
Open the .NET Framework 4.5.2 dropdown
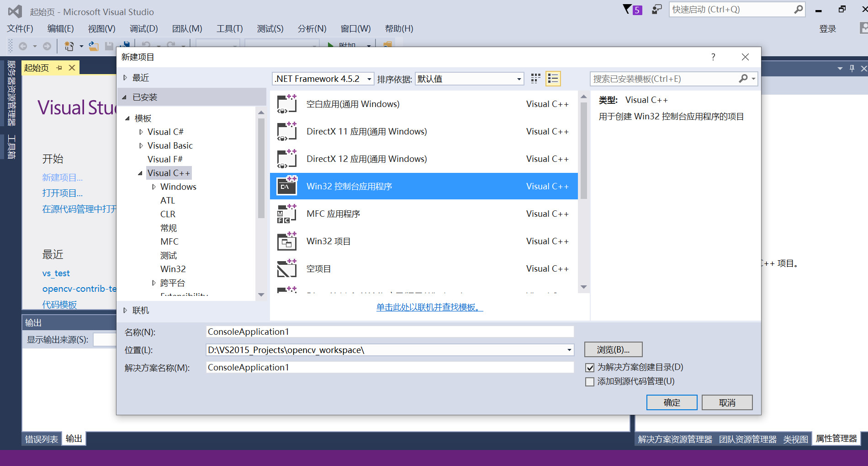369,78
